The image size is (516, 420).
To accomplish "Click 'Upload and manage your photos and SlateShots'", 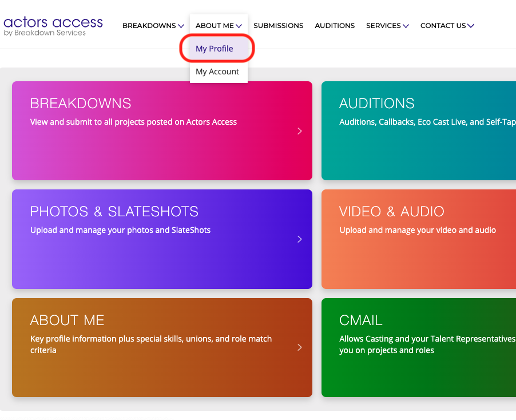I will (121, 230).
